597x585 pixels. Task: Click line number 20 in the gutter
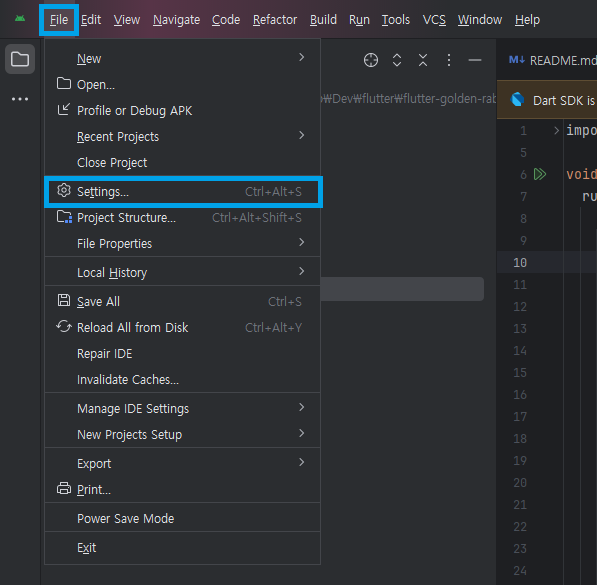(x=520, y=483)
